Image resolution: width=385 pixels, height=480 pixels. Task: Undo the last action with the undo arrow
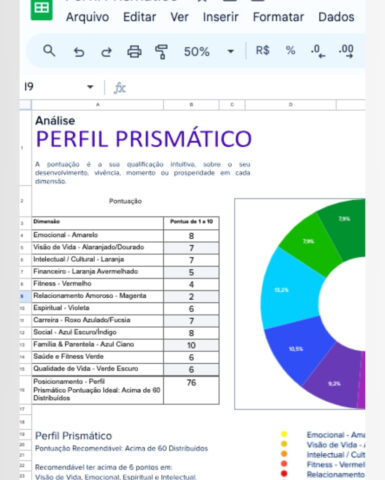79,52
